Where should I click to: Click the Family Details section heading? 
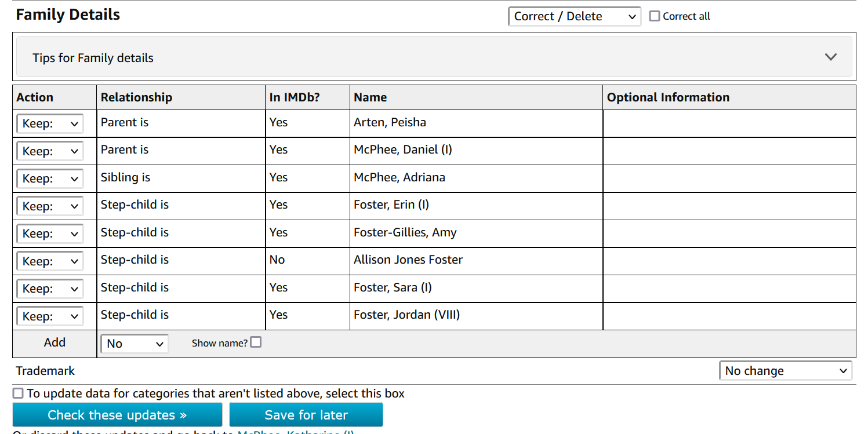(x=68, y=15)
